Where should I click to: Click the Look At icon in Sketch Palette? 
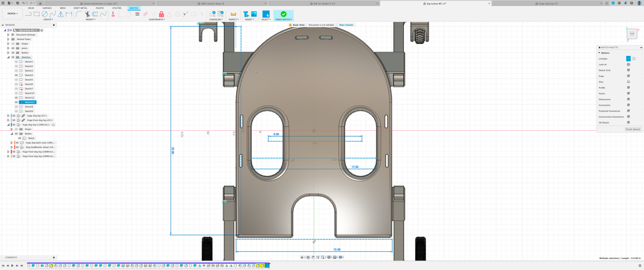(628, 64)
